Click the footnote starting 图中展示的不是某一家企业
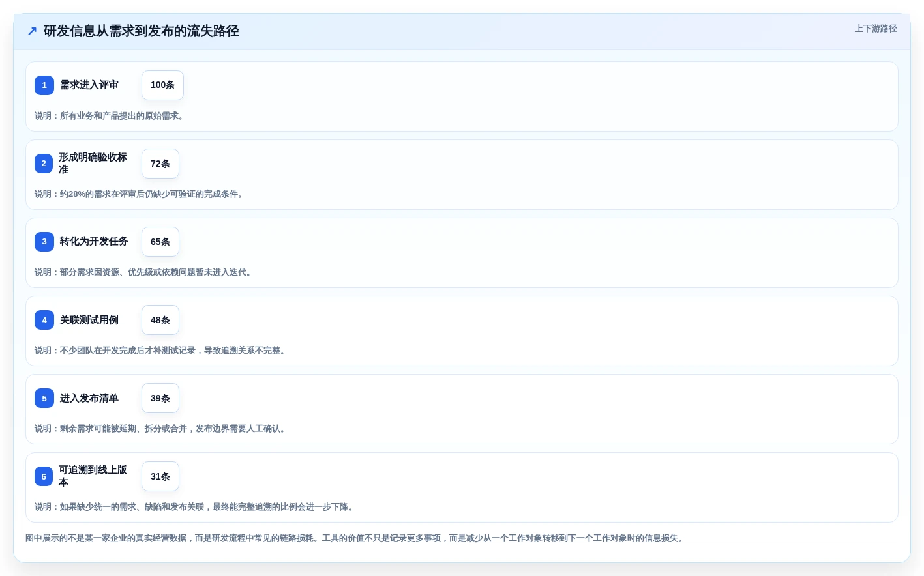 coord(356,538)
